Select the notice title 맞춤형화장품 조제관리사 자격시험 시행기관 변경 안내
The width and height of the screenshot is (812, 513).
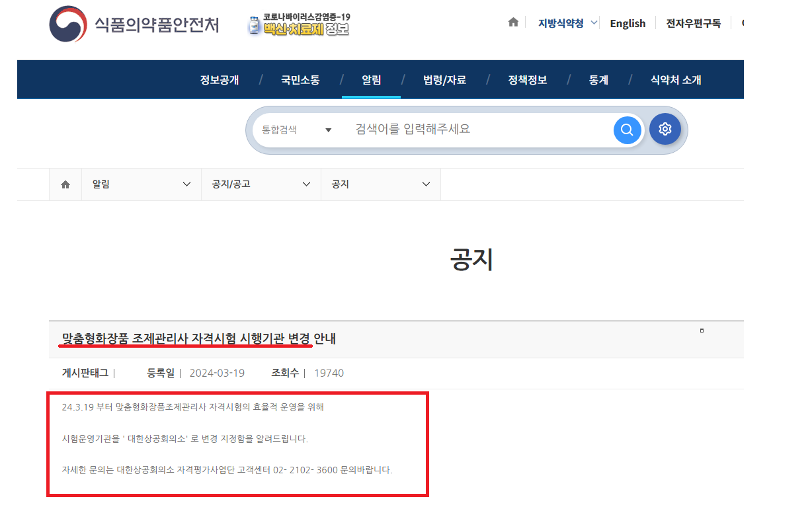[x=199, y=339]
